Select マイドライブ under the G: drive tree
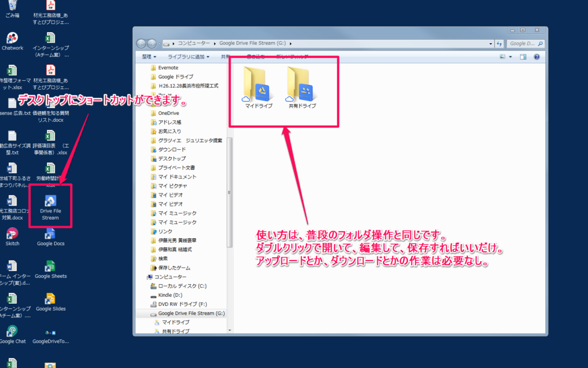The width and height of the screenshot is (588, 368). 176,322
